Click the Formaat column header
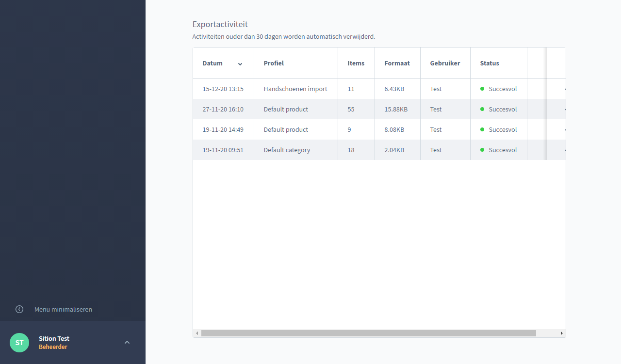Image resolution: width=621 pixels, height=364 pixels. click(x=397, y=63)
